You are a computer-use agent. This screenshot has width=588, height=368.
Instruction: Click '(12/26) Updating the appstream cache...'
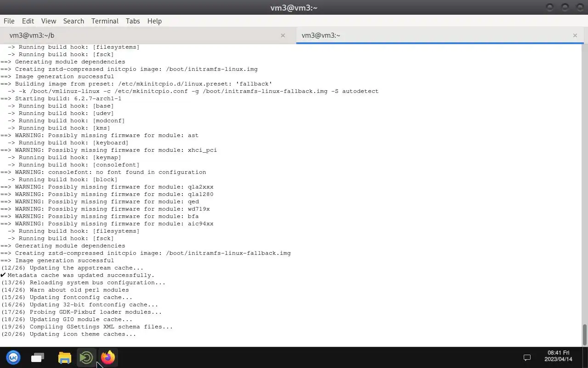pyautogui.click(x=72, y=268)
